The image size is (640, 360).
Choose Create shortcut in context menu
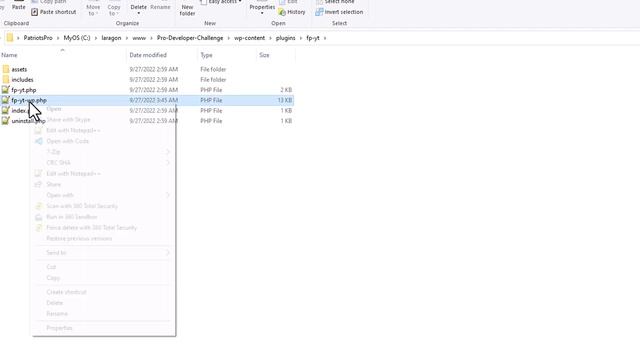66,292
